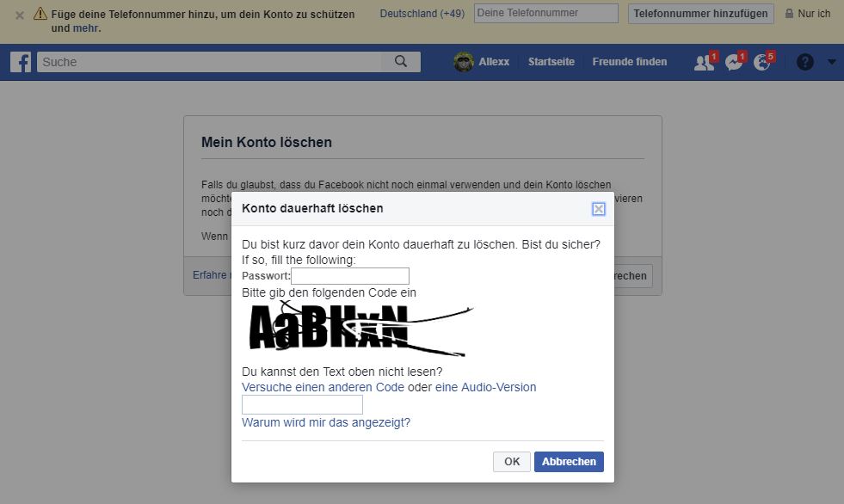Go to Startseite

point(551,62)
